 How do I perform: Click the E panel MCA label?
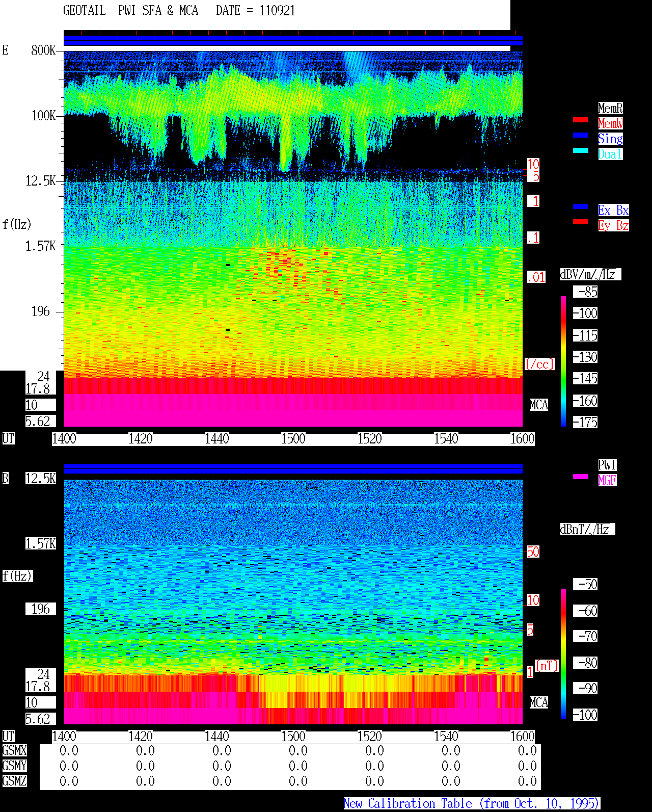tap(539, 405)
